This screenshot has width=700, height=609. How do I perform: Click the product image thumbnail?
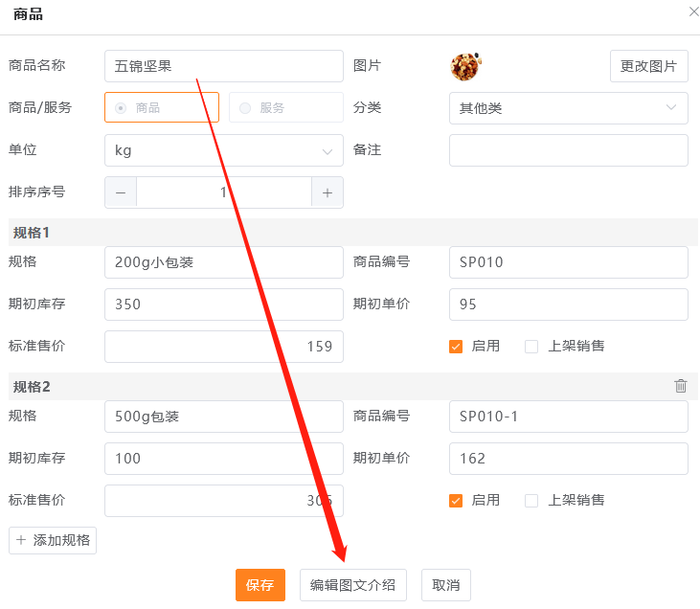tap(465, 66)
